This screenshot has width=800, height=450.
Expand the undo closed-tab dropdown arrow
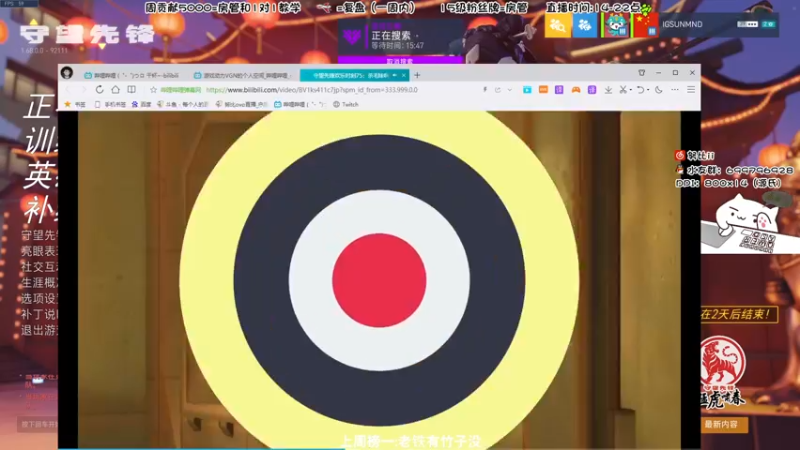coord(648,90)
